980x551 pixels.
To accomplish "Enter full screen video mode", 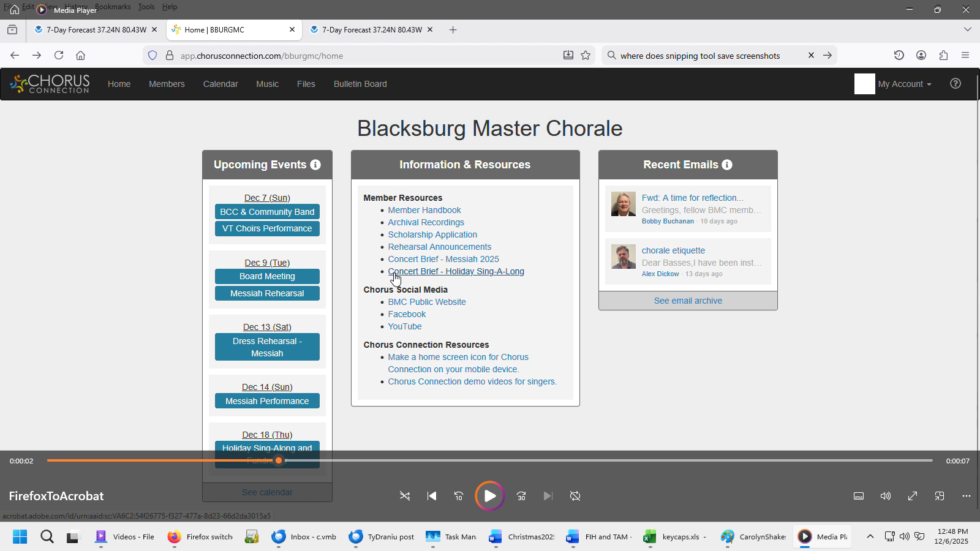I will [x=913, y=496].
